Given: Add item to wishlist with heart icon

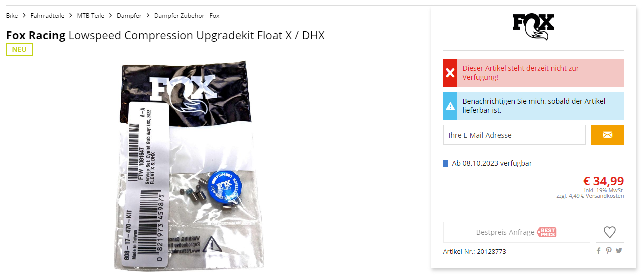Looking at the screenshot, I should coord(609,232).
